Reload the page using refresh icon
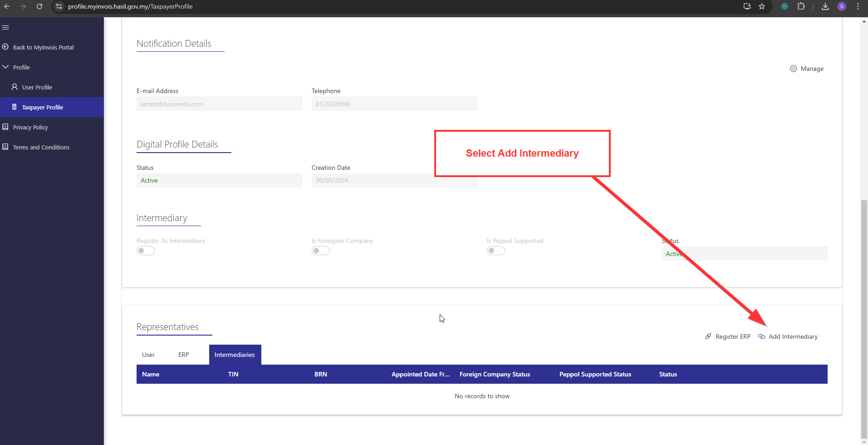Screen dimensions: 868x445 pos(39,6)
